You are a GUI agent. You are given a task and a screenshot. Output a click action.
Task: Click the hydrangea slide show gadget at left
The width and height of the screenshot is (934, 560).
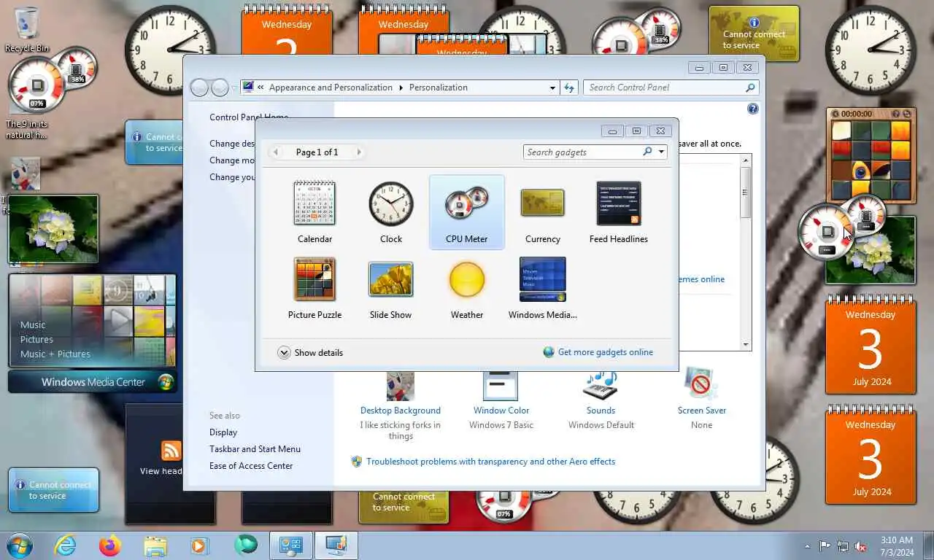tap(53, 229)
